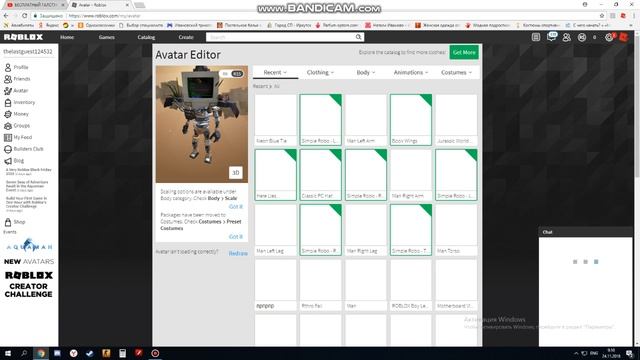The width and height of the screenshot is (640, 360).
Task: Go back in the browser
Action: 6,16
